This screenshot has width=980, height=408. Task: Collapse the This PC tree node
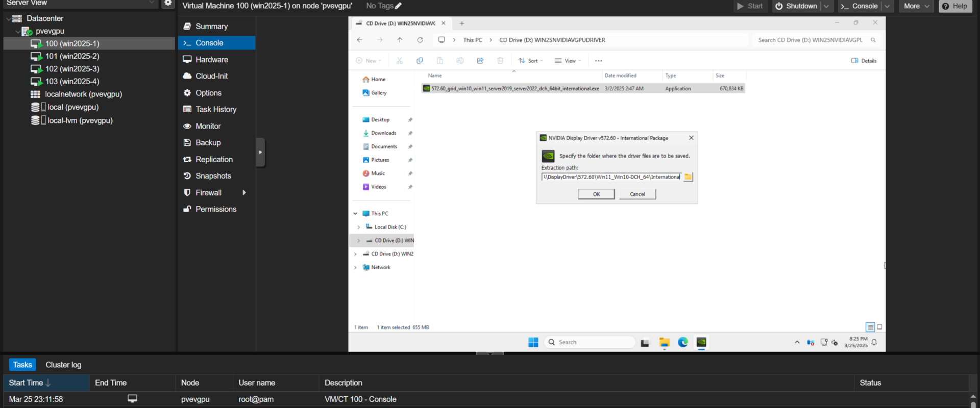[x=355, y=214]
